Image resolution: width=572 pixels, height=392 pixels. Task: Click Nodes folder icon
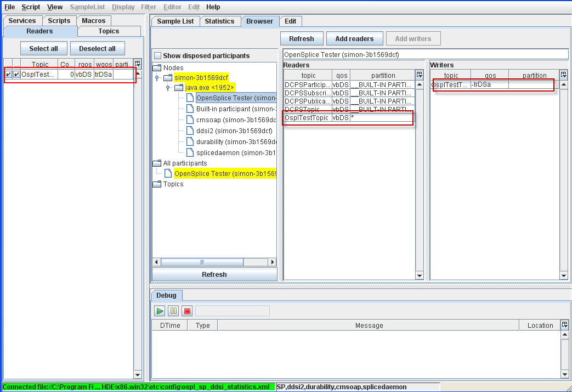(x=157, y=68)
